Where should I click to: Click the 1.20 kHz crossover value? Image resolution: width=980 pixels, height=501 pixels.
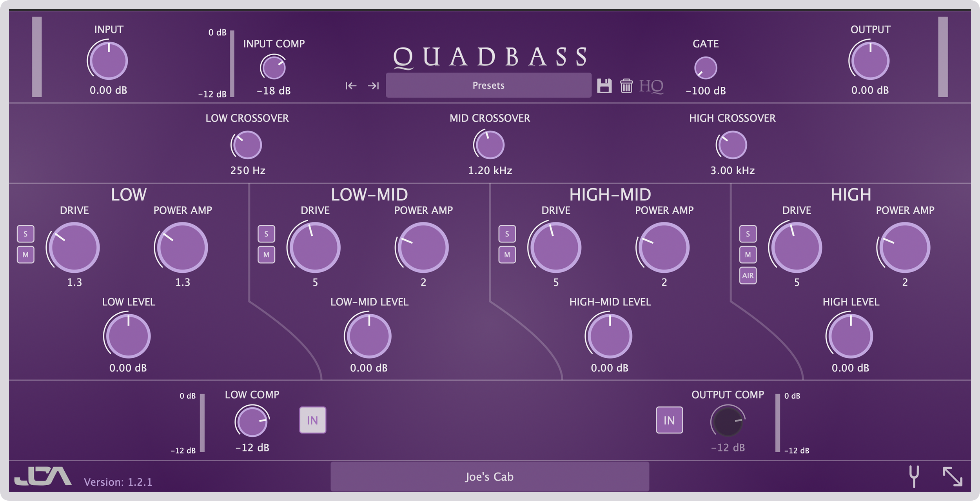490,171
